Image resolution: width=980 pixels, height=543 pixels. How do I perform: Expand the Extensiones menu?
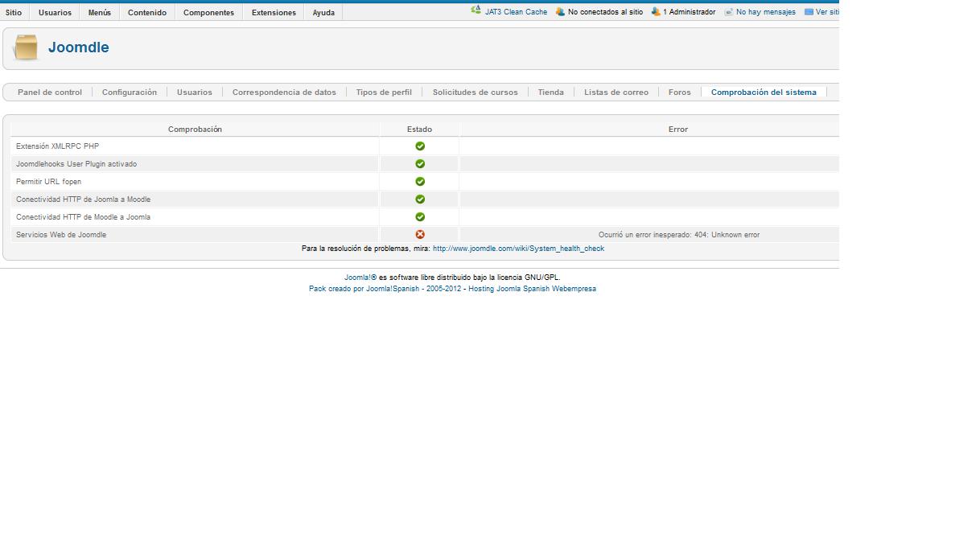[274, 13]
